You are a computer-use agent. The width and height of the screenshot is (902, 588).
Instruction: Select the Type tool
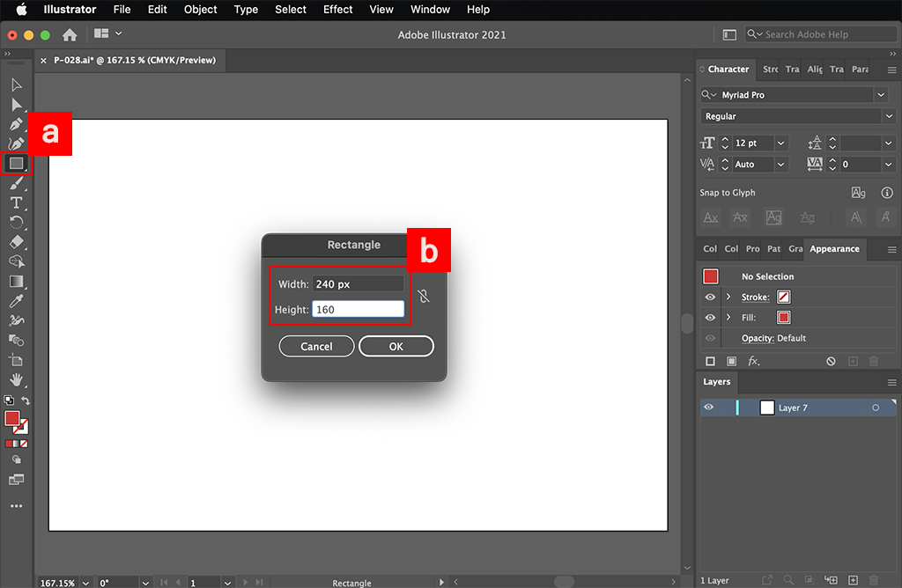click(x=16, y=203)
